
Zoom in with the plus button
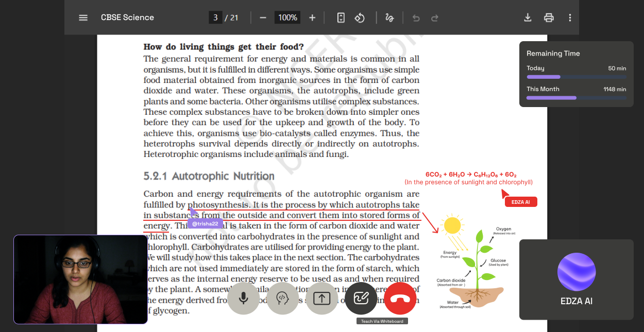tap(312, 18)
